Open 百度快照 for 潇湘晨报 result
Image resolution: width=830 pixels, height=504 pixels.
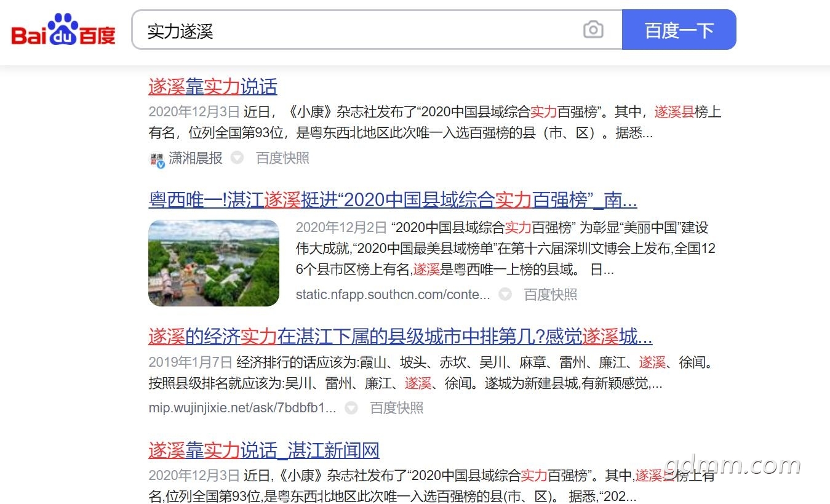pyautogui.click(x=282, y=158)
